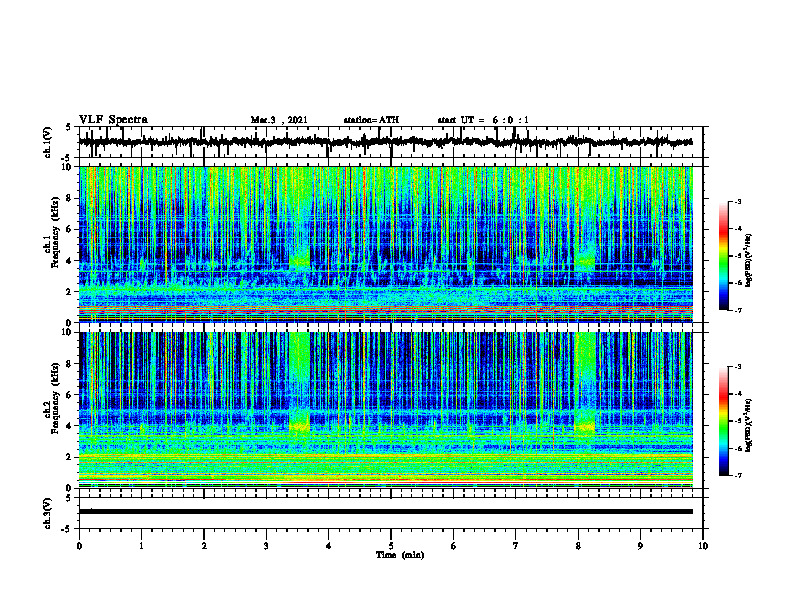Click the "6" kHz tick of ch.1 spectrogram
The width and height of the screenshot is (792, 612).
click(70, 230)
